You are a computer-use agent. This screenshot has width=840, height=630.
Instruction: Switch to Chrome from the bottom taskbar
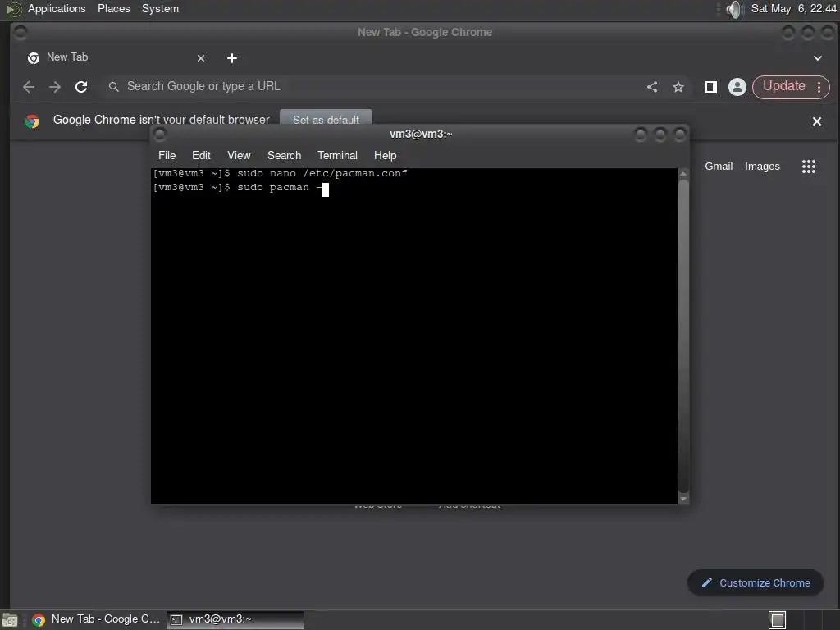(x=97, y=619)
